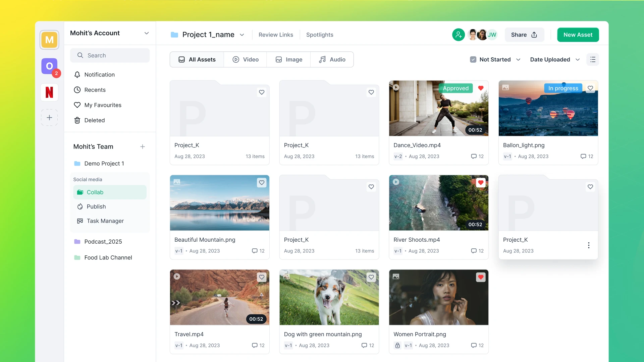Open the Netflix N workspace
The height and width of the screenshot is (362, 644).
[49, 92]
